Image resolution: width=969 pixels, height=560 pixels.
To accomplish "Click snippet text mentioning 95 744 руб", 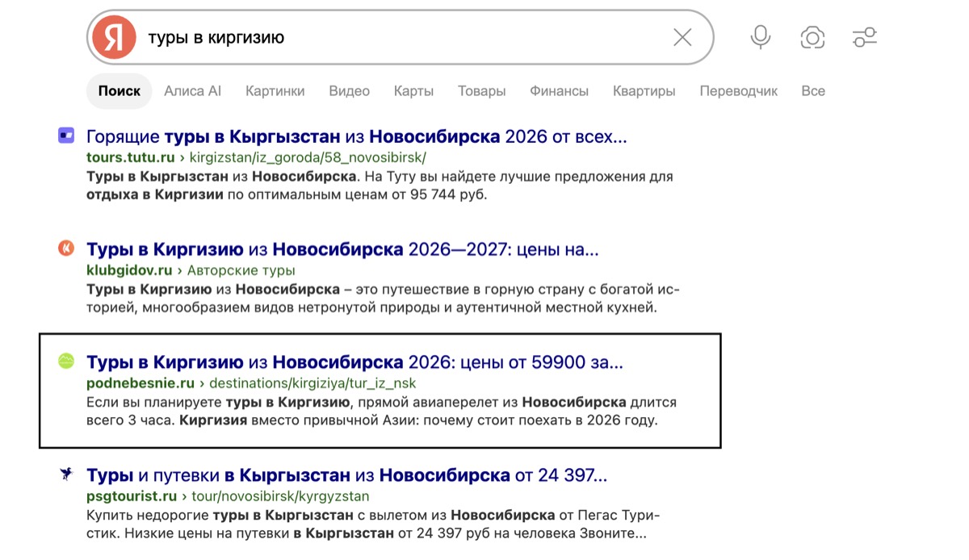I will click(x=380, y=185).
